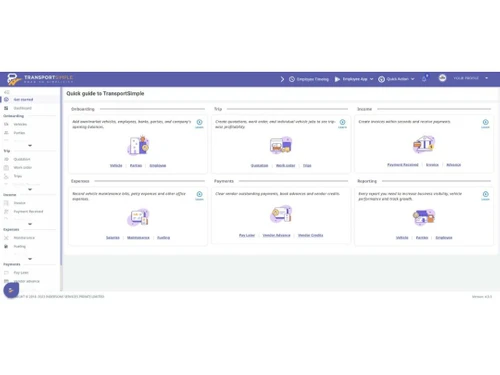Click the Learn icon in the Income card
This screenshot has width=500, height=375.
tap(486, 122)
